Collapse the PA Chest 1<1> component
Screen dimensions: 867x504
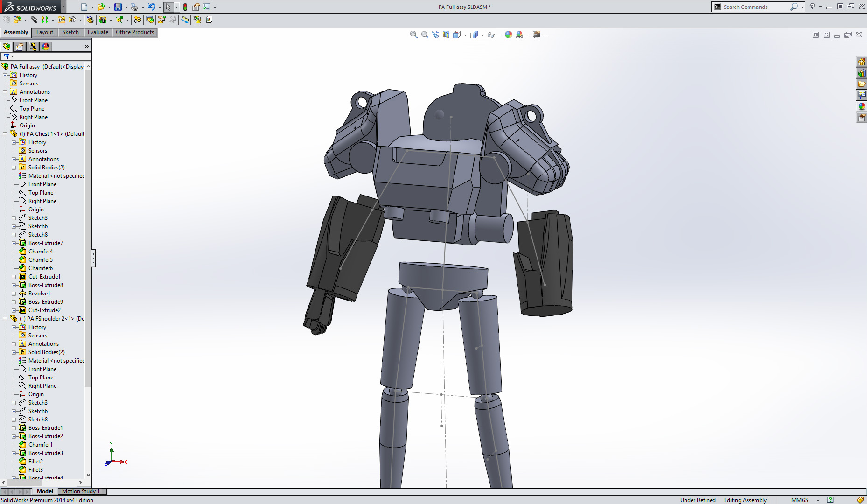5,134
